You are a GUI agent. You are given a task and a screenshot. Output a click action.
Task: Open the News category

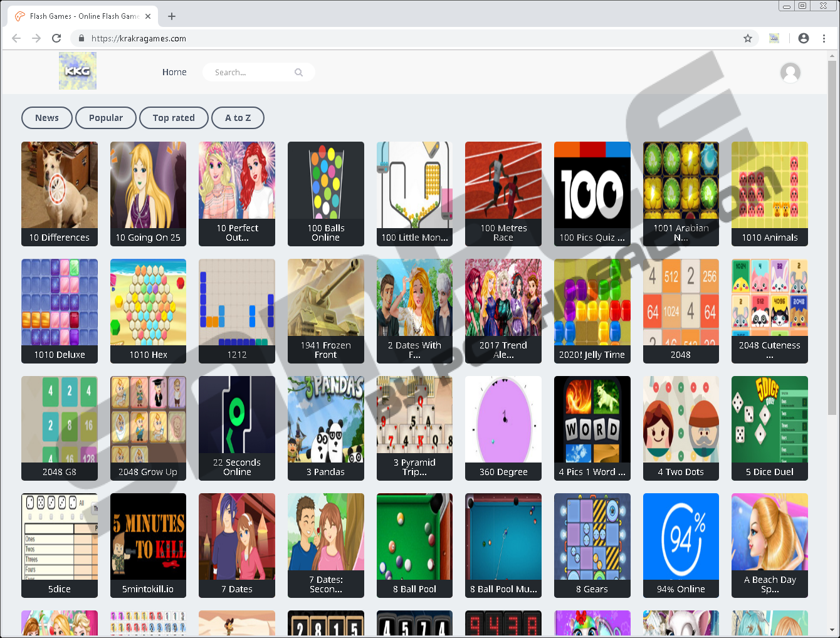[x=47, y=118]
